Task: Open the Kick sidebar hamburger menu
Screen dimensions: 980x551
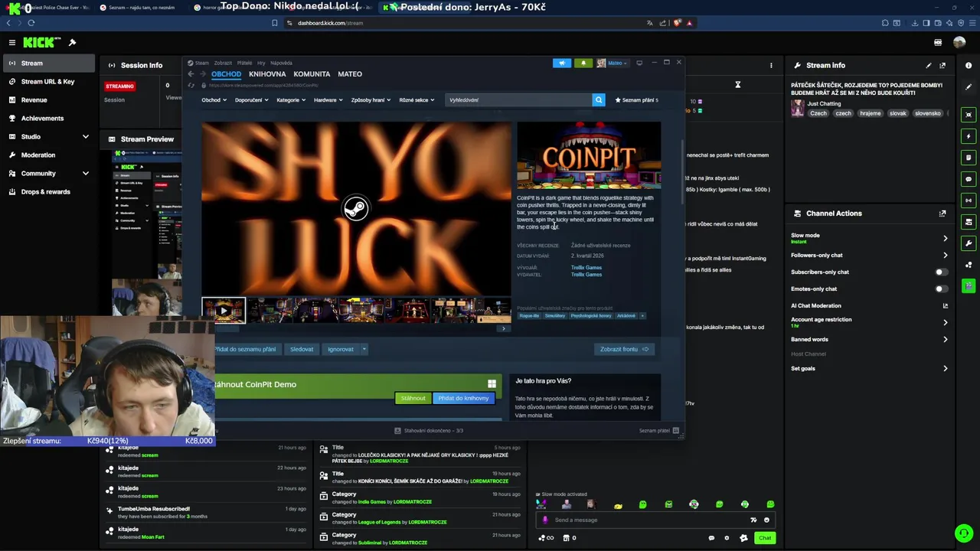Action: click(11, 42)
